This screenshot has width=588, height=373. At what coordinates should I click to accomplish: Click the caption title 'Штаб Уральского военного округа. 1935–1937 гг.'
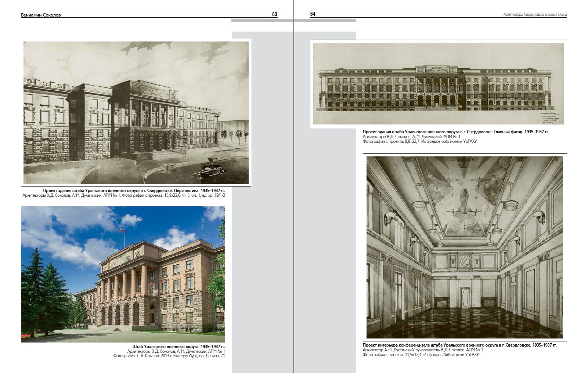pyautogui.click(x=178, y=346)
